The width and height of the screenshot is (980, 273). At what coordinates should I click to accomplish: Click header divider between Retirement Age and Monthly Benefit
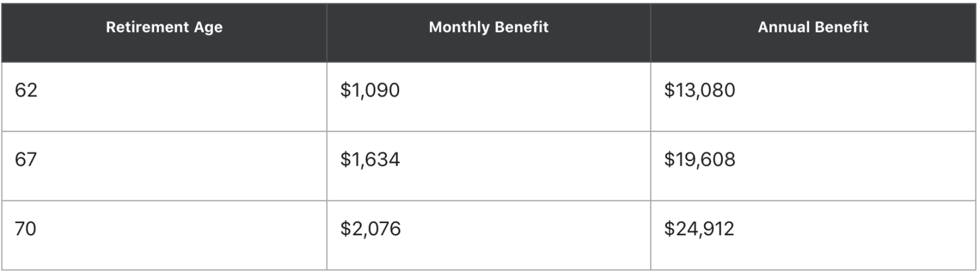coord(327,32)
